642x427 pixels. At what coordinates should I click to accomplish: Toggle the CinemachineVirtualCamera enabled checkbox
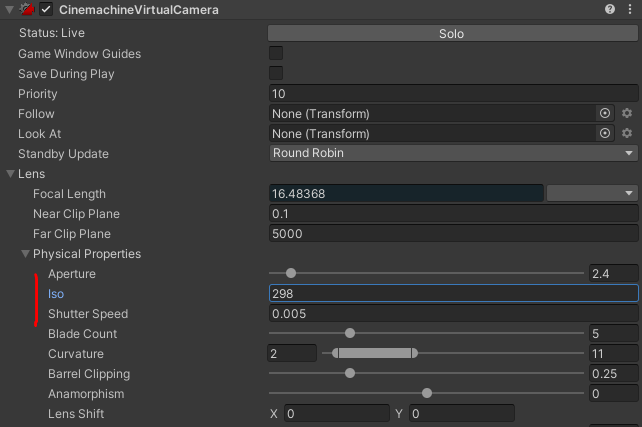tap(46, 9)
